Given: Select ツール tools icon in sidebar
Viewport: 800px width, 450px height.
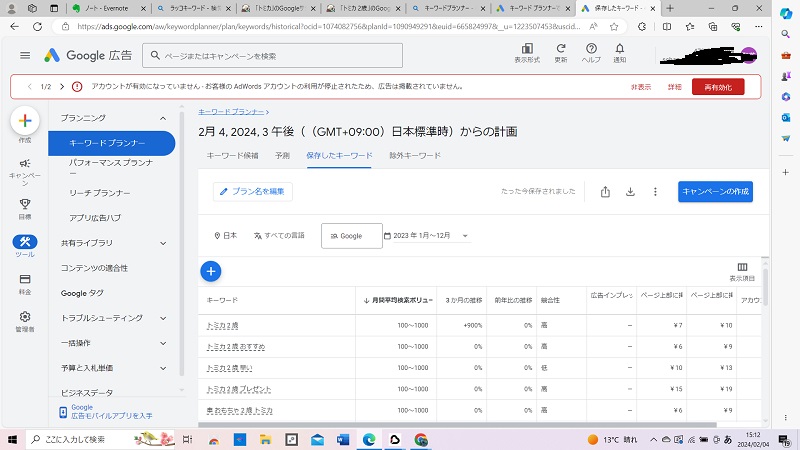Looking at the screenshot, I should click(x=25, y=246).
